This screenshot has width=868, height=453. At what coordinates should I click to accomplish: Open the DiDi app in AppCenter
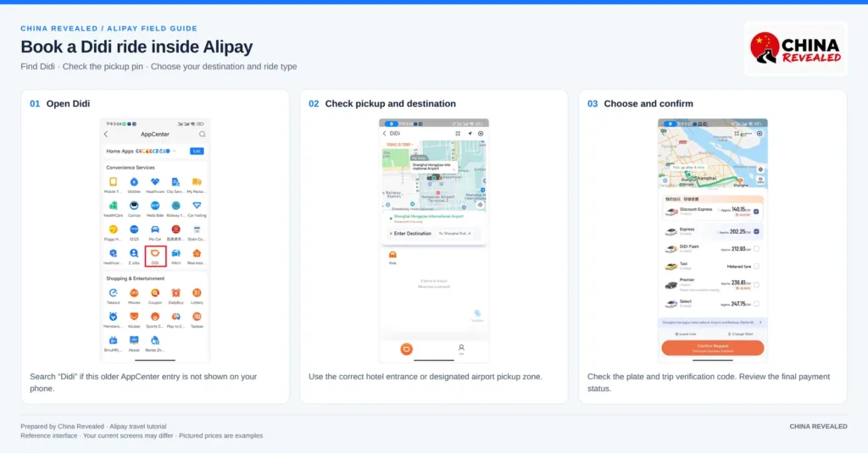[155, 256]
